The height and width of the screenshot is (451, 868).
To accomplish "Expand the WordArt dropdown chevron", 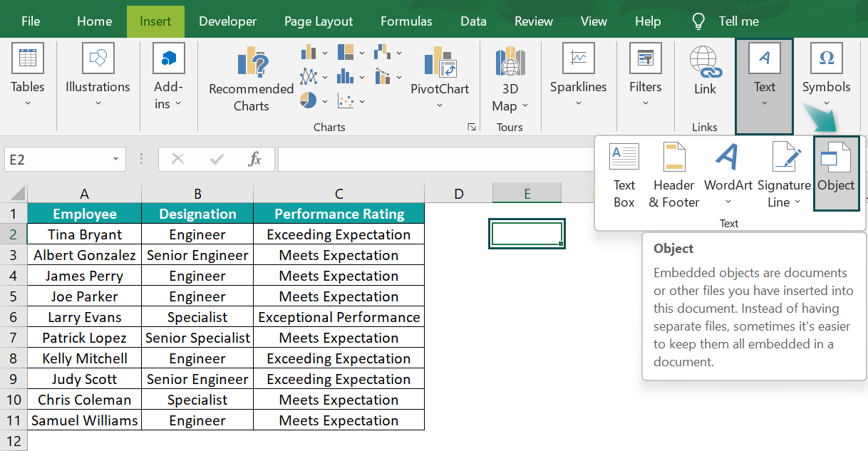I will [x=728, y=202].
